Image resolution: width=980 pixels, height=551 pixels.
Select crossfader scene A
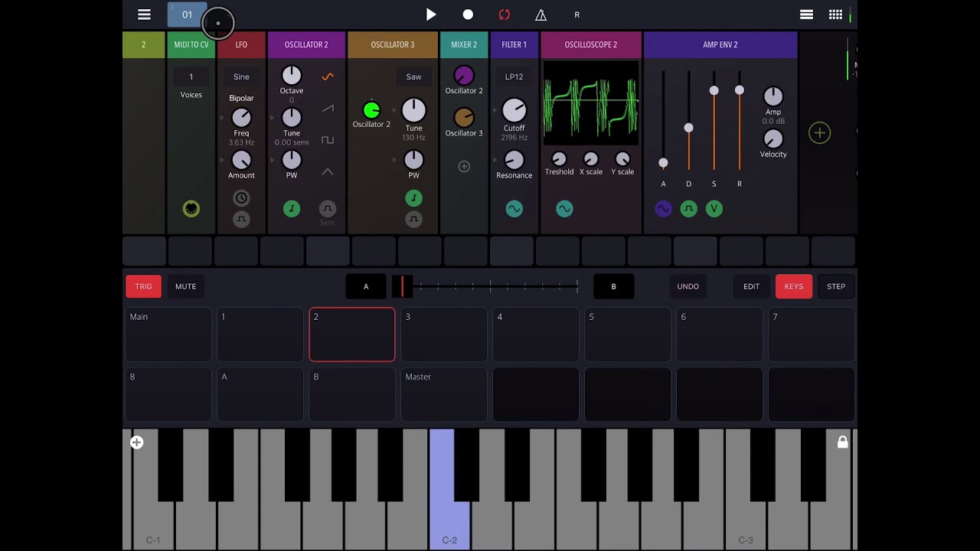point(366,286)
